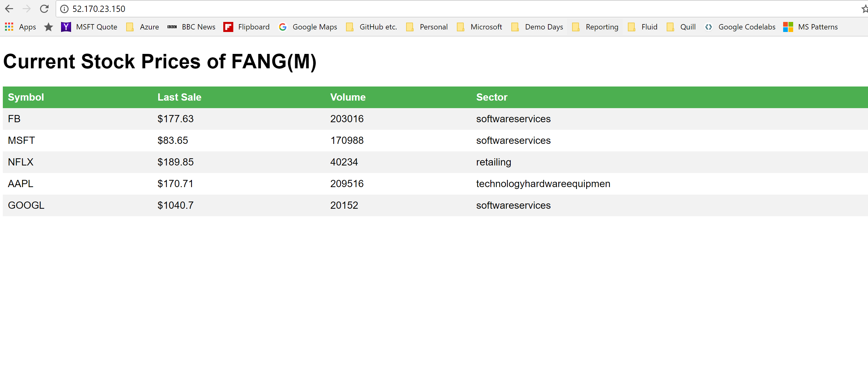The height and width of the screenshot is (372, 868).
Task: Open the MS Patterns bookmark
Action: [810, 27]
